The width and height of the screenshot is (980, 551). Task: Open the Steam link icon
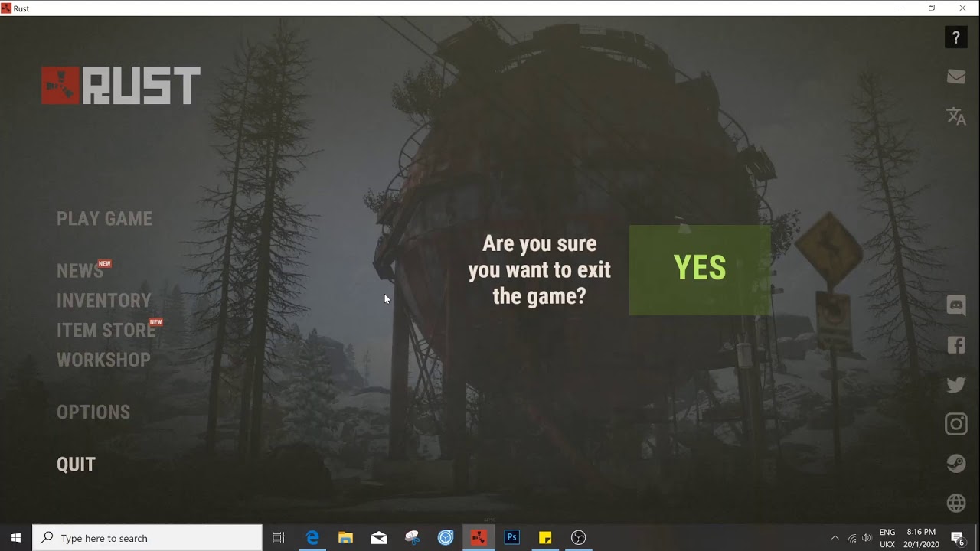click(956, 464)
